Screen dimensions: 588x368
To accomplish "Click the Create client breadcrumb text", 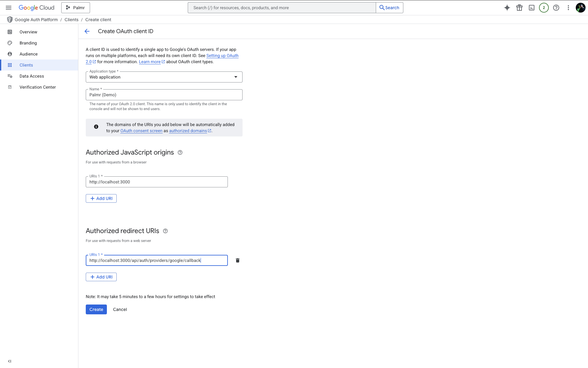I will (98, 20).
